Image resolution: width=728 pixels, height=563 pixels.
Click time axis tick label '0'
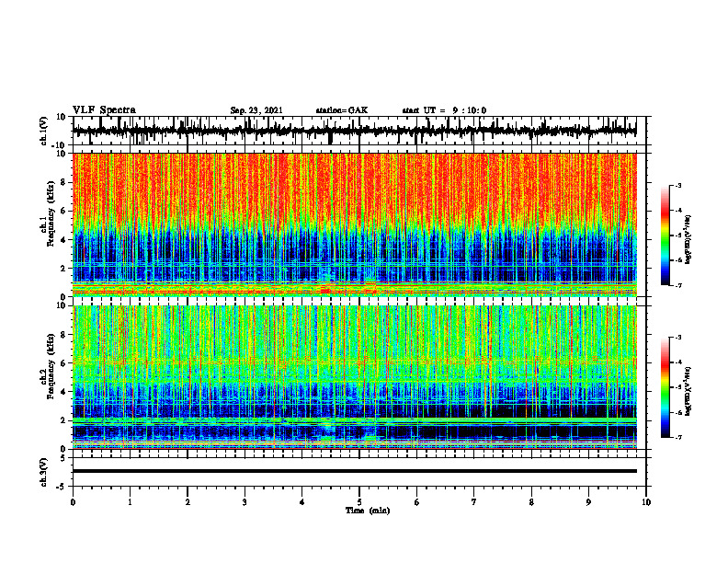coord(73,502)
